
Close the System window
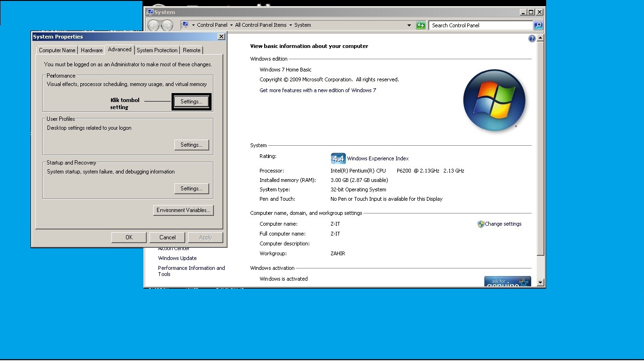pos(539,12)
